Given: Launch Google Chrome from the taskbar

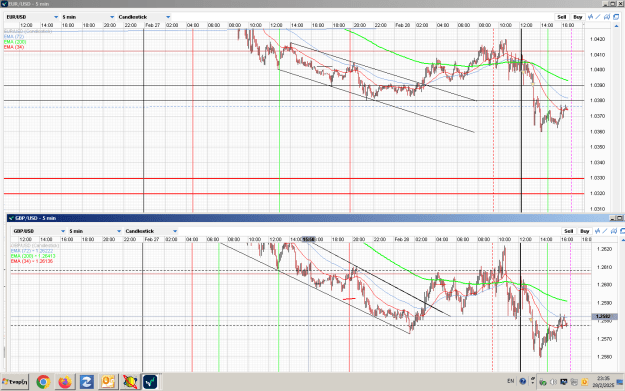Looking at the screenshot, I should (43, 382).
